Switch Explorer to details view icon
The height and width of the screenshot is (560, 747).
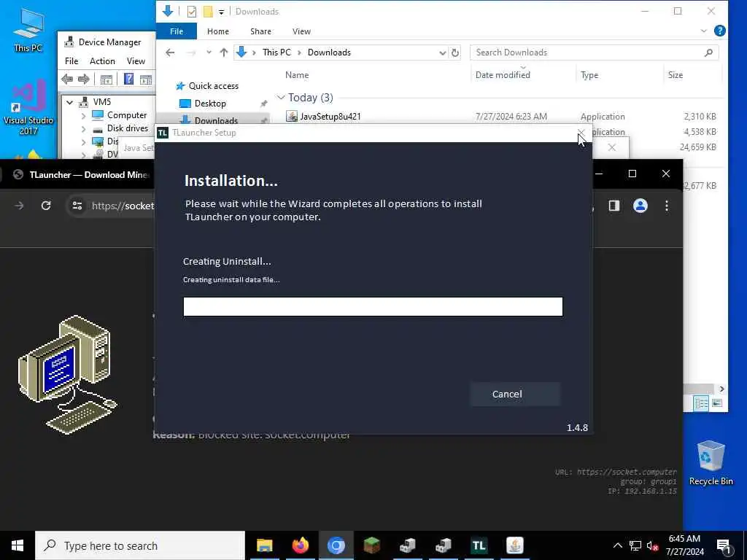click(701, 403)
